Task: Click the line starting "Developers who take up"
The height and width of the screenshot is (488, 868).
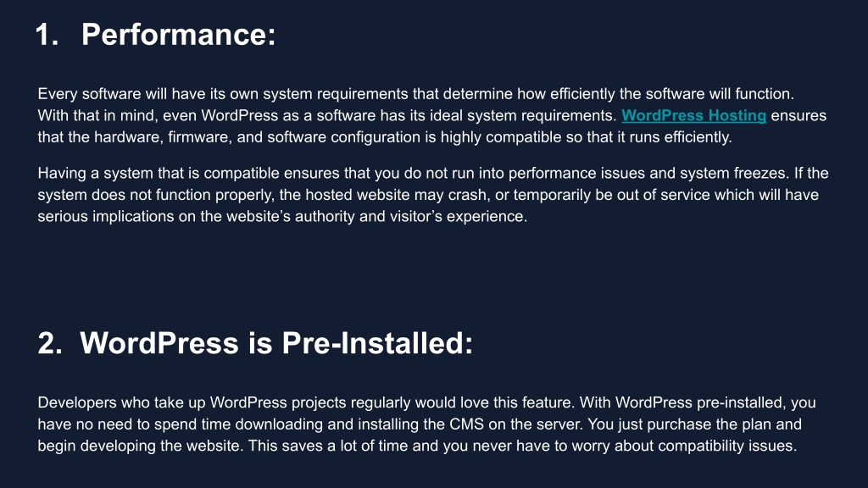Action: tap(427, 402)
